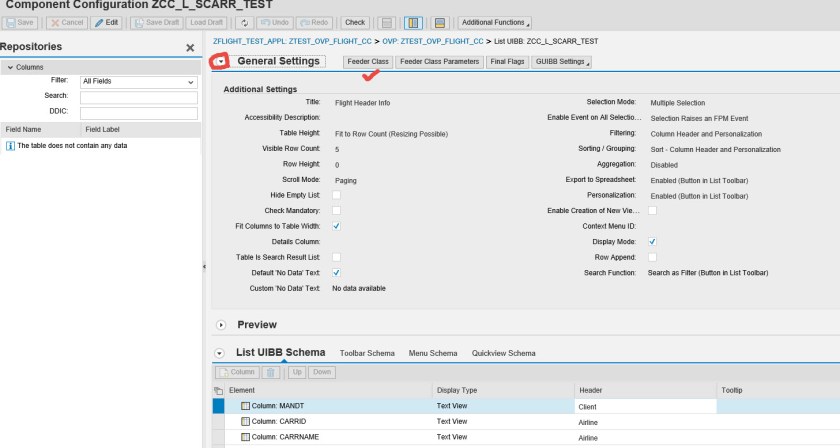Toggle the Row Append checkbox
Screen dimensions: 840x448
(x=652, y=257)
